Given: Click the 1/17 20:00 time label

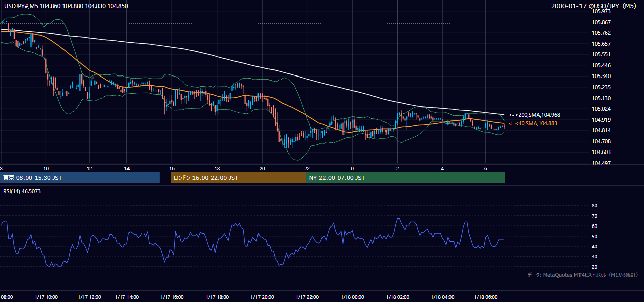Looking at the screenshot, I should (262, 297).
